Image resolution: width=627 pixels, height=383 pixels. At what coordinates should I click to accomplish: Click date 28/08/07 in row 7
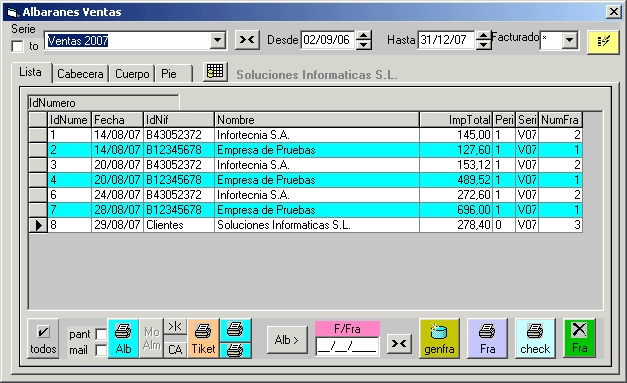[117, 210]
